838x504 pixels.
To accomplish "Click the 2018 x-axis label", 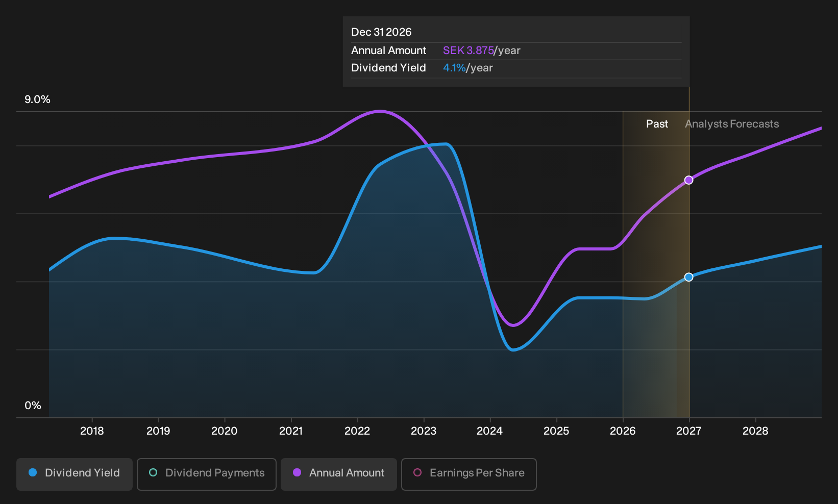I will [92, 431].
